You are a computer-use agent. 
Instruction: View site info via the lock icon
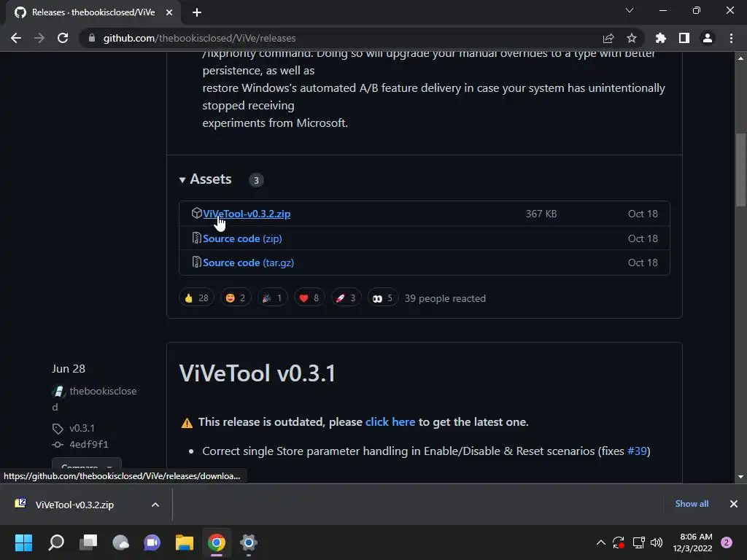tap(92, 38)
